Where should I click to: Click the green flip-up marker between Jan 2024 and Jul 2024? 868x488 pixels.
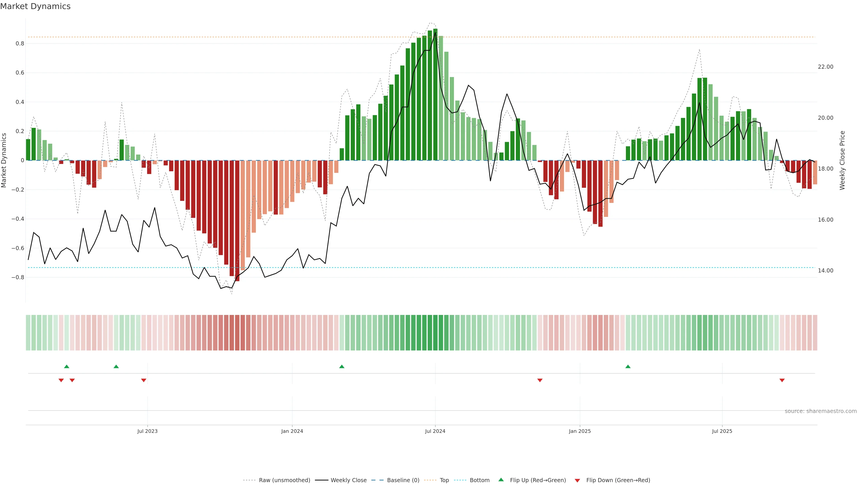point(342,366)
